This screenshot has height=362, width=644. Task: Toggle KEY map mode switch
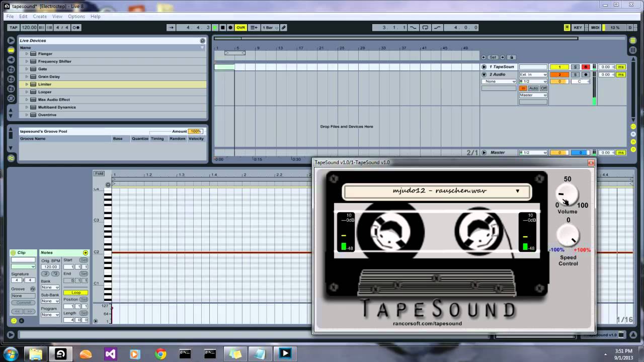[578, 28]
